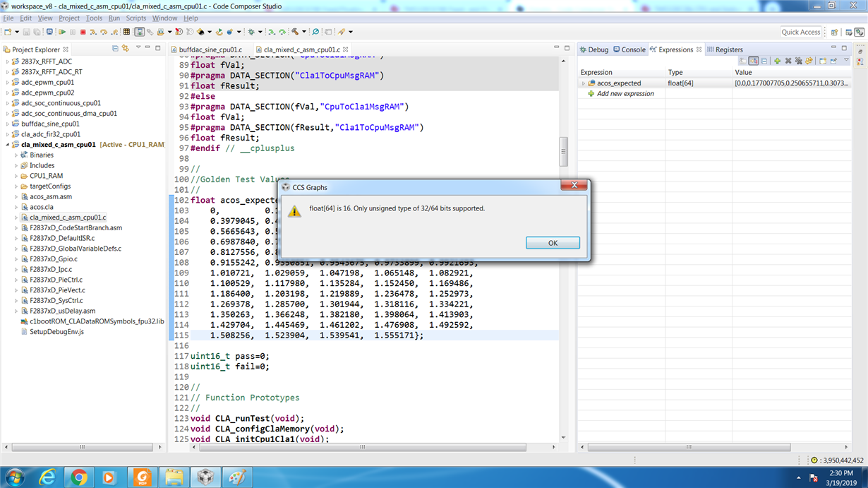Open search with the magnifier toolbar icon
Viewport: 868px width, 488px height.
[x=315, y=32]
